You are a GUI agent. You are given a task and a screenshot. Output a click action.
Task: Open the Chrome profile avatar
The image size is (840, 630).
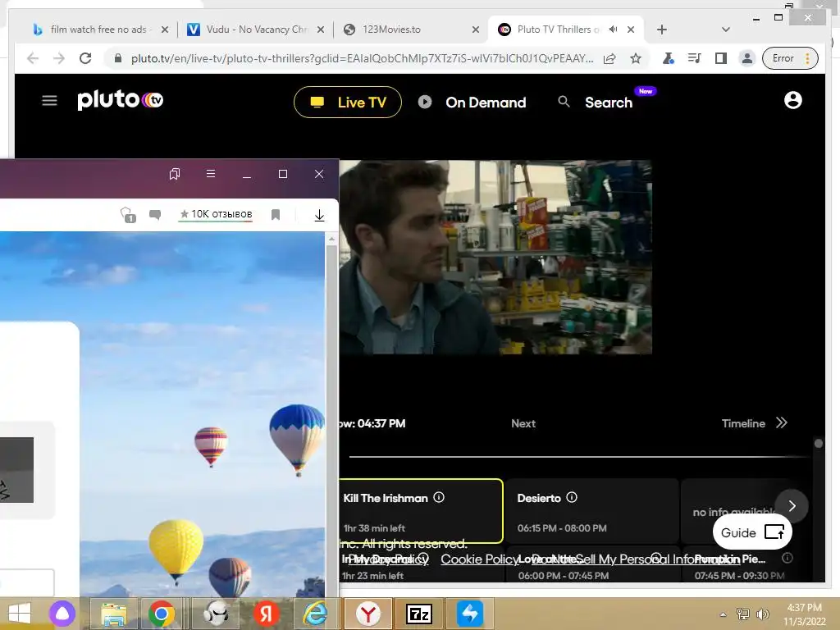pyautogui.click(x=746, y=58)
